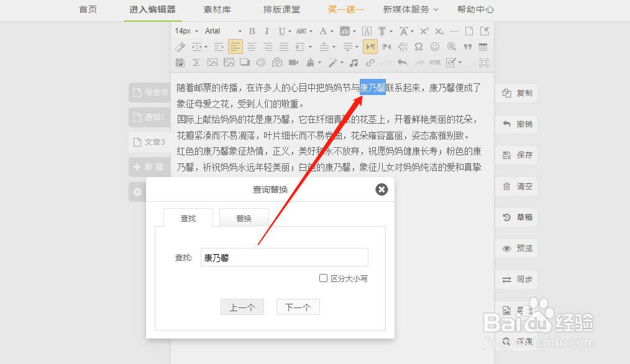Click 预览 preview button
630x364 pixels.
[517, 248]
